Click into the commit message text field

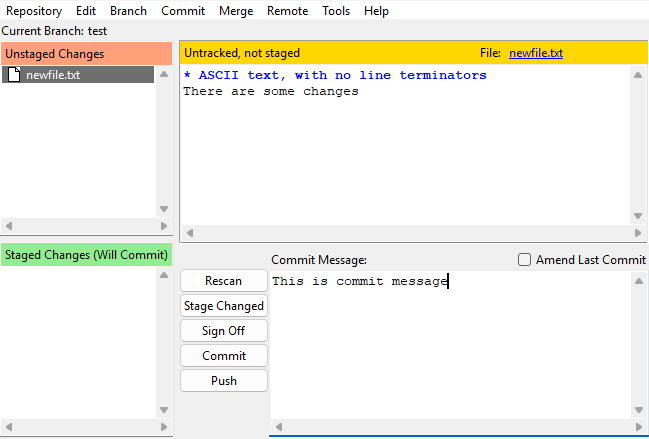tap(450, 345)
